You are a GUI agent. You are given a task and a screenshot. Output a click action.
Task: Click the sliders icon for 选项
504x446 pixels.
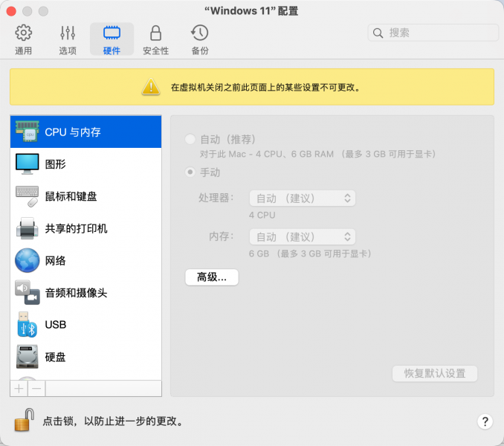point(68,33)
